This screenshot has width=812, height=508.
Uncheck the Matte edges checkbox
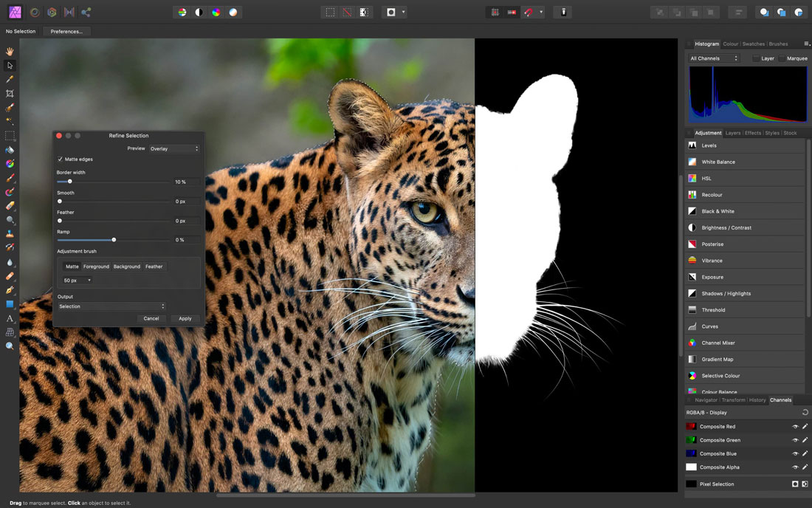[x=60, y=159]
